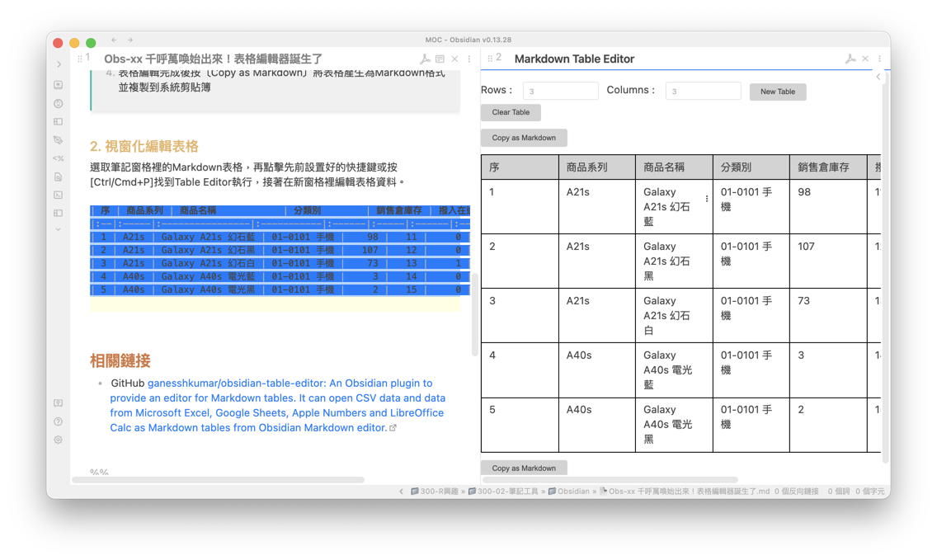Click the New Table button
937x560 pixels.
pyautogui.click(x=778, y=92)
